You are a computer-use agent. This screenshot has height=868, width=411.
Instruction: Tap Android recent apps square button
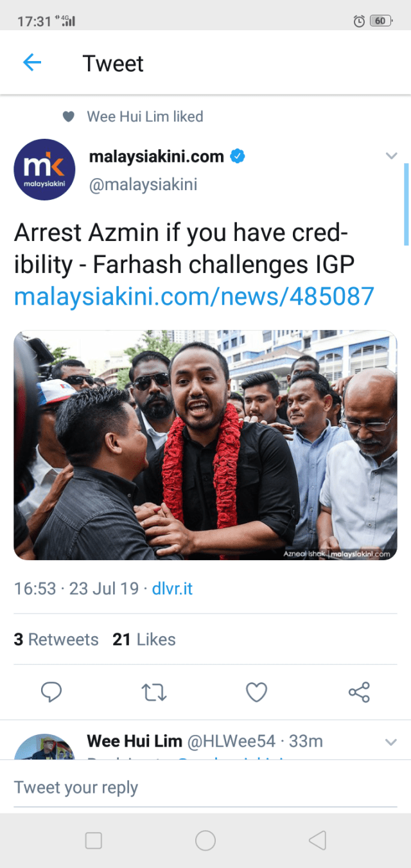click(94, 840)
